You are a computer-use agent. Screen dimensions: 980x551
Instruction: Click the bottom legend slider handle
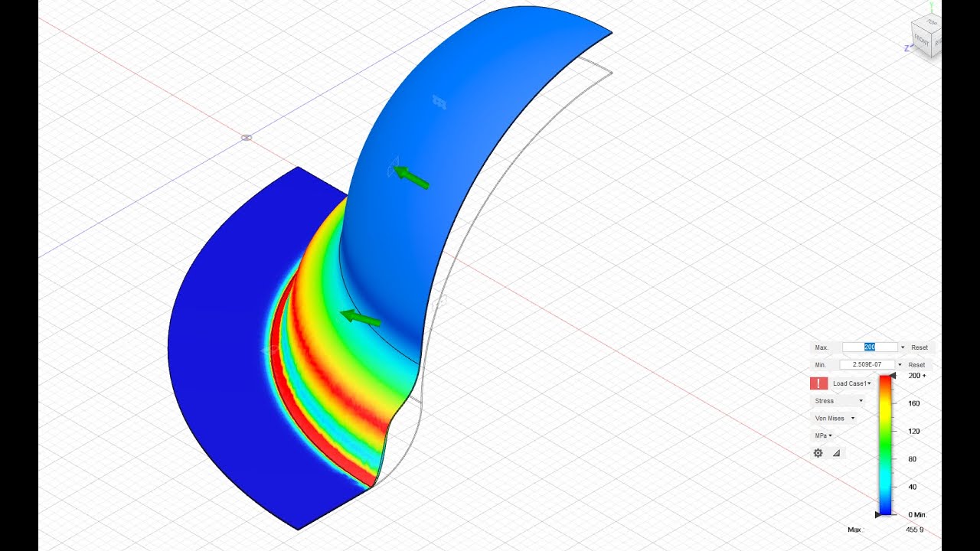pos(878,514)
